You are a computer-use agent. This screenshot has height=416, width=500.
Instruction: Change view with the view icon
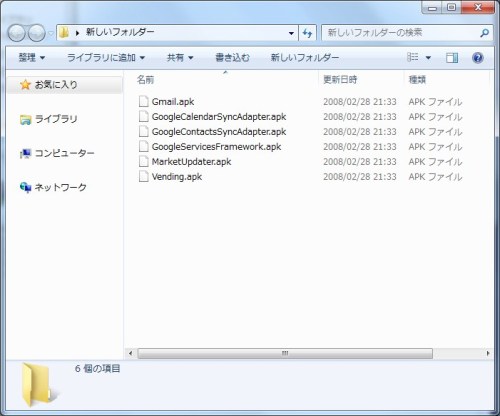point(413,58)
